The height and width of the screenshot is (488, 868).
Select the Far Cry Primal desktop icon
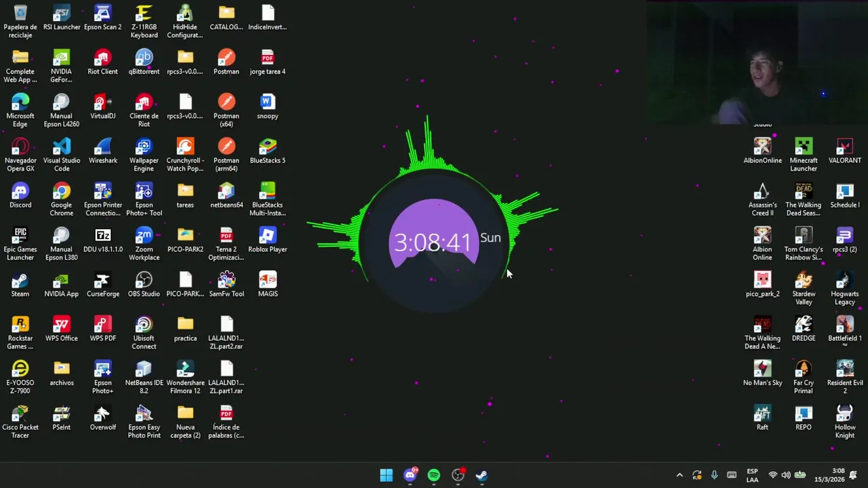[x=804, y=378]
